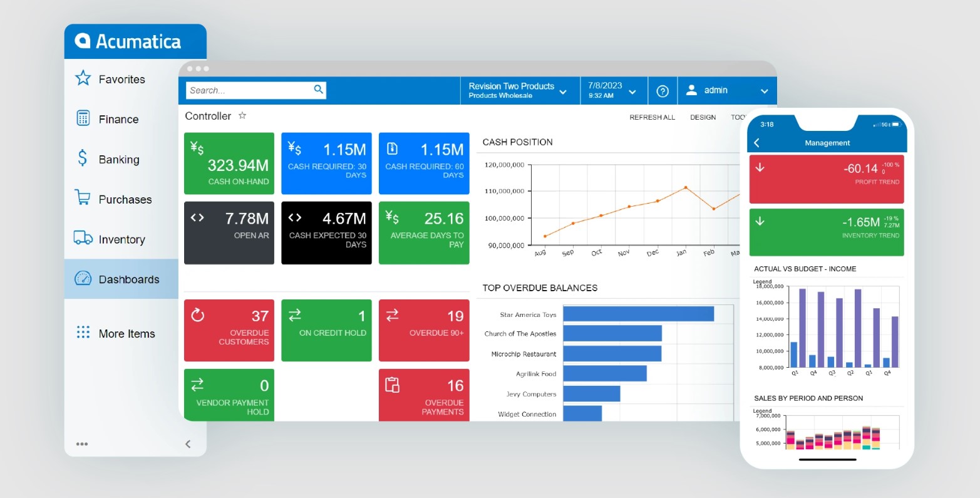
Task: Click the admin user avatar icon
Action: click(691, 90)
